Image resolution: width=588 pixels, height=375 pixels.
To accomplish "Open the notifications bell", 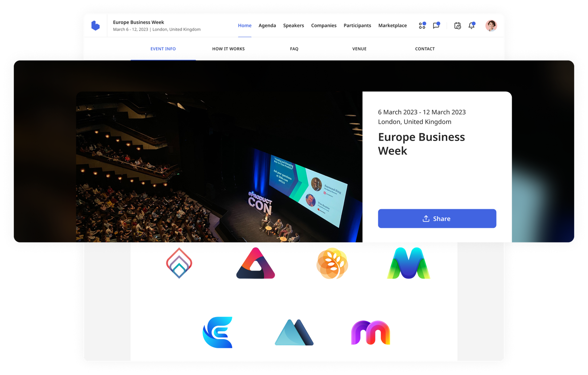I will pos(472,25).
